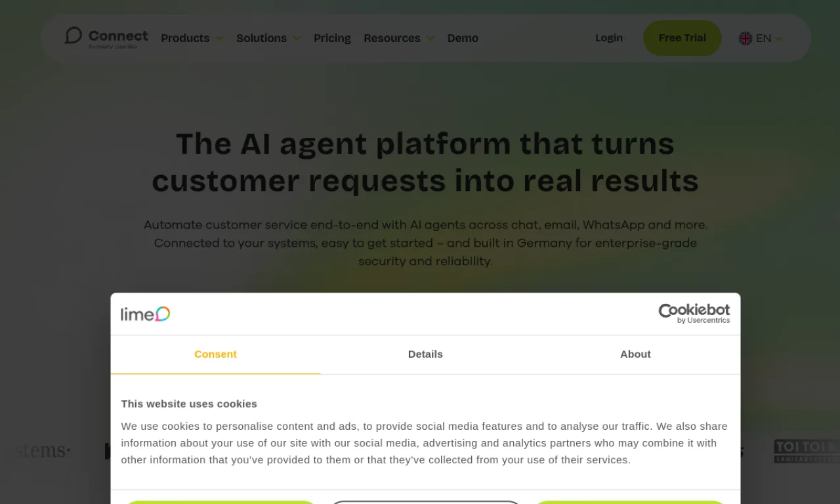Select the Consent tab in cookie dialog
This screenshot has height=504, width=840.
(215, 354)
